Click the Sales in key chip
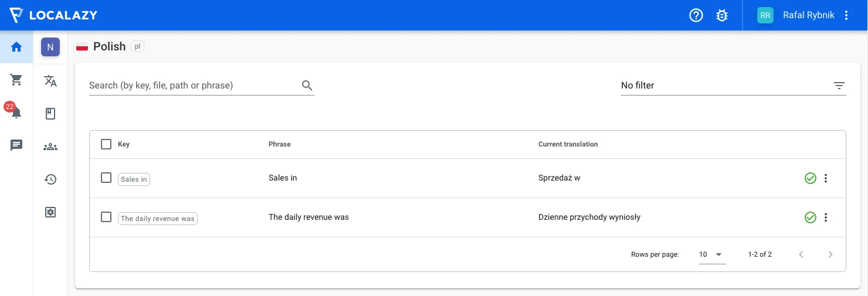 134,179
